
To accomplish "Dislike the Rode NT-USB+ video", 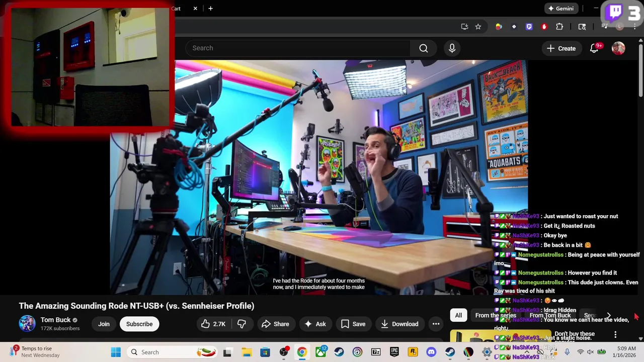I will (242, 324).
